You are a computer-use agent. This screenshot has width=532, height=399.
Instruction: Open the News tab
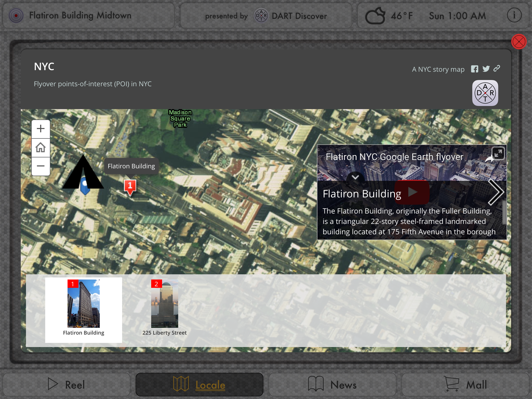pos(332,384)
